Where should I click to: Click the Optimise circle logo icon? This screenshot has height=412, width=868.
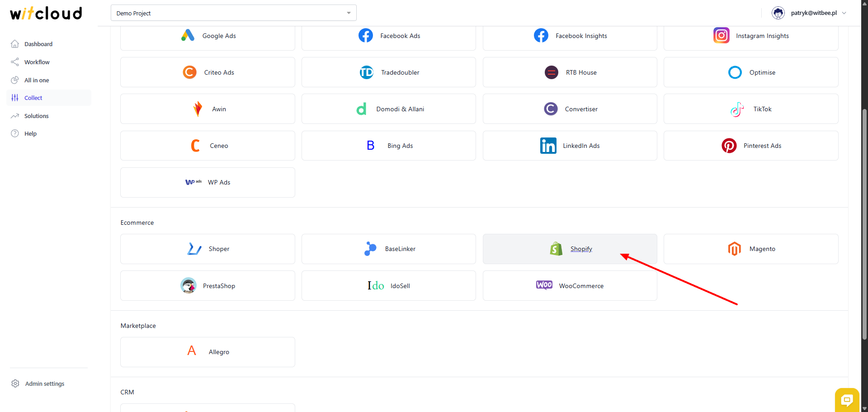point(735,72)
